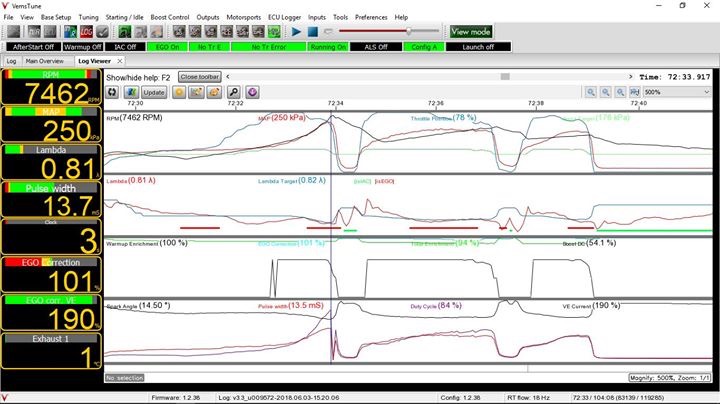Close the Log Viewer tab
This screenshot has width=720, height=404.
[x=120, y=61]
